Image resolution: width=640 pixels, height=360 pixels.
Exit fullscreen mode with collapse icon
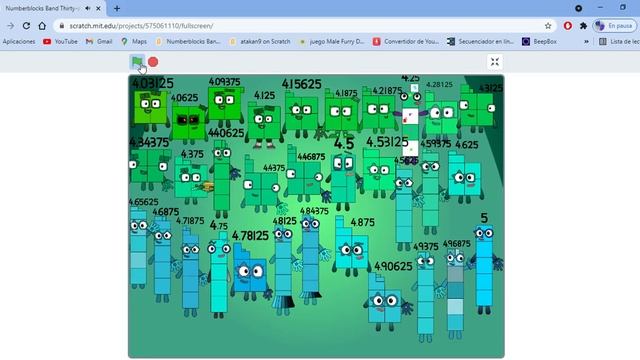(495, 62)
